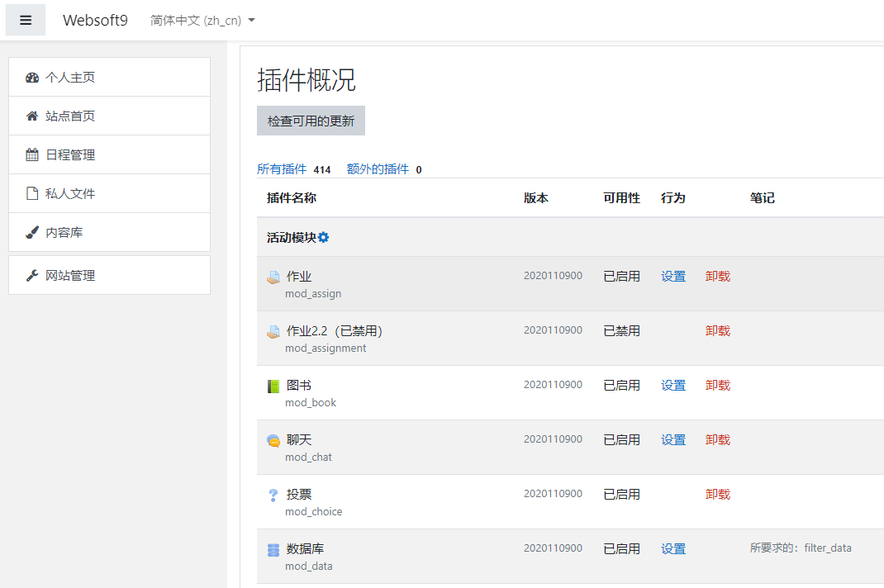884x588 pixels.
Task: Uninstall the 作业2.2 plugin via 卸载
Action: 718,331
